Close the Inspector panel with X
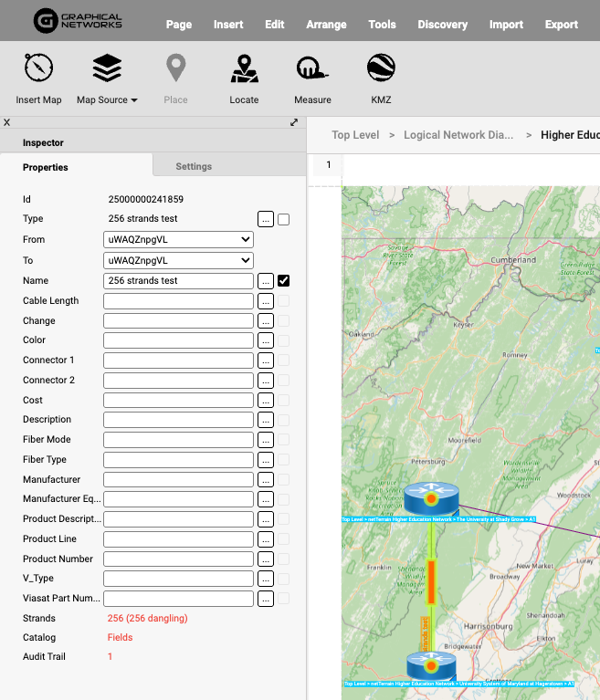Viewport: 600px width, 700px height. (x=7, y=122)
